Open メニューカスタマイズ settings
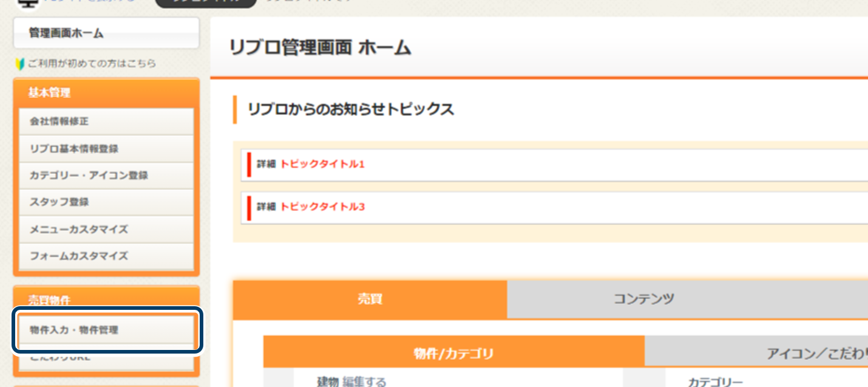The width and height of the screenshot is (868, 387). (106, 230)
